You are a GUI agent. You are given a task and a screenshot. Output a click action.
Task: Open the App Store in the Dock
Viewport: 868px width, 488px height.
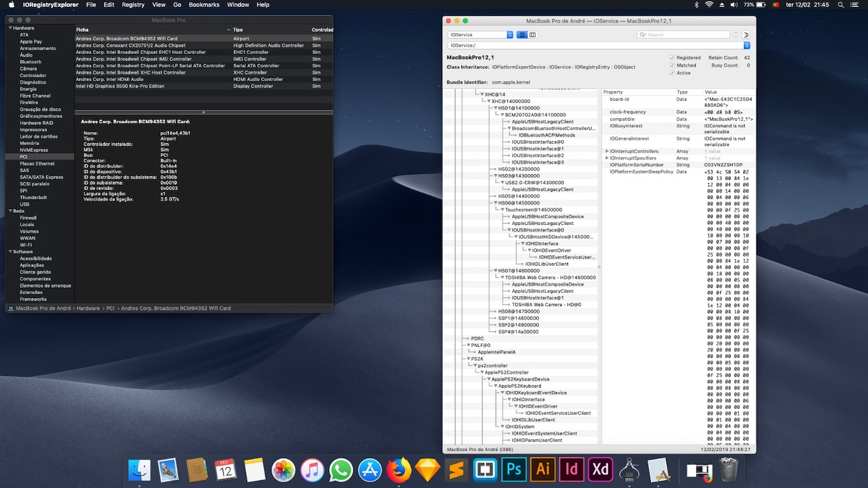(370, 470)
